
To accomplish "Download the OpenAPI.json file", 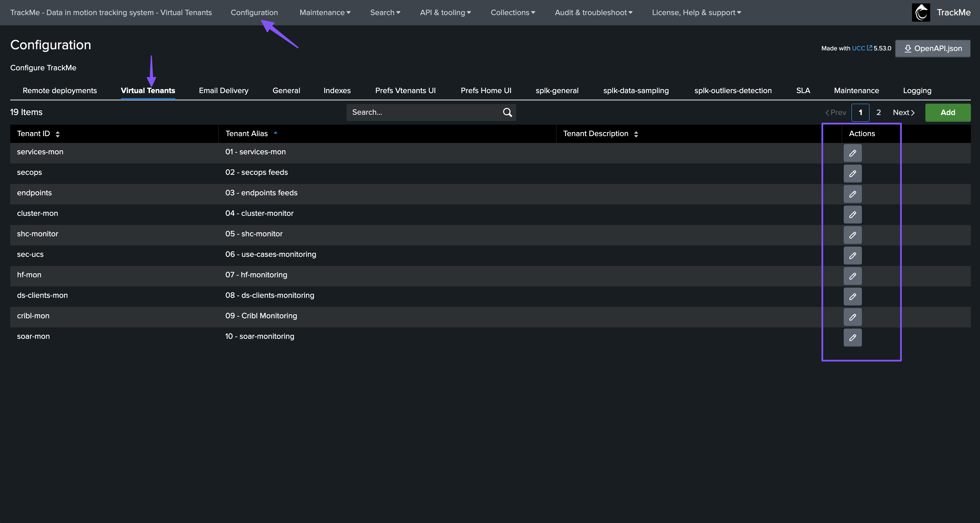I will 932,48.
